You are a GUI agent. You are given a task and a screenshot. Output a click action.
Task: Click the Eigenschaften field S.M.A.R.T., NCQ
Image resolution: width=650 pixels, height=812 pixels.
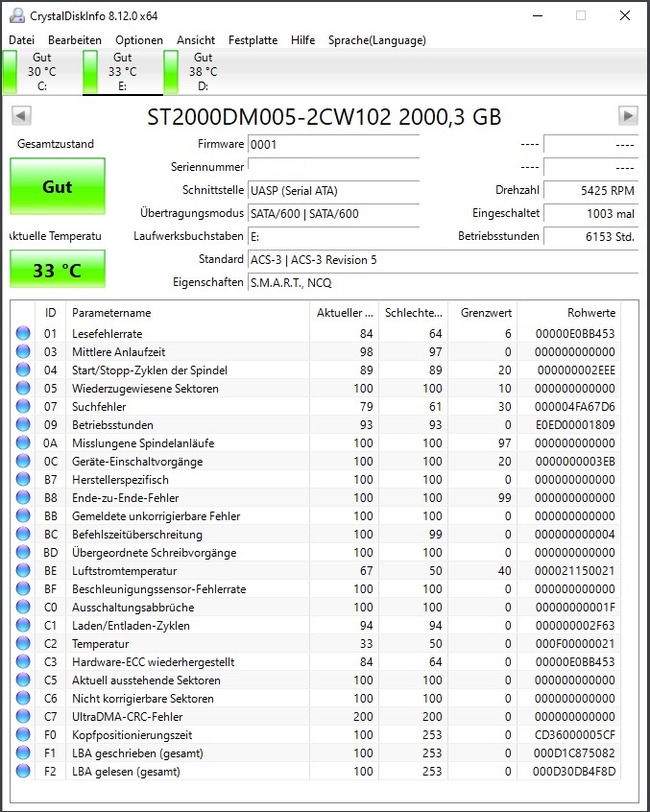point(444,282)
